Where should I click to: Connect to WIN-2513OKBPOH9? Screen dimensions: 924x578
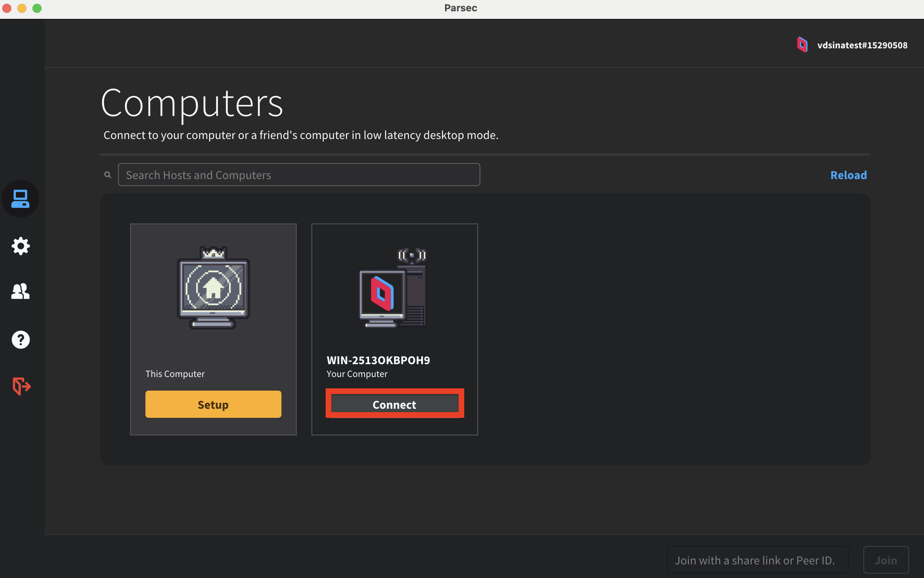(395, 404)
